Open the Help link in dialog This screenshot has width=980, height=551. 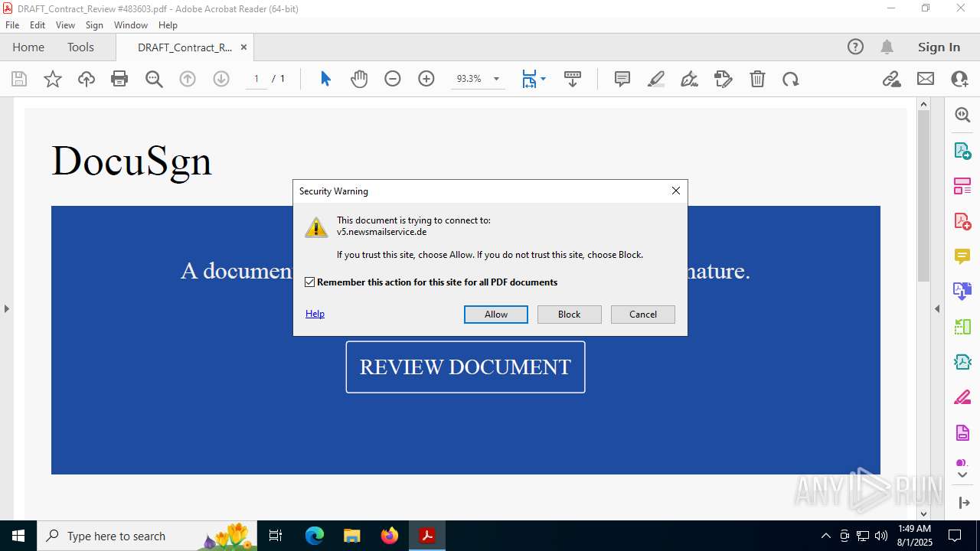point(315,314)
